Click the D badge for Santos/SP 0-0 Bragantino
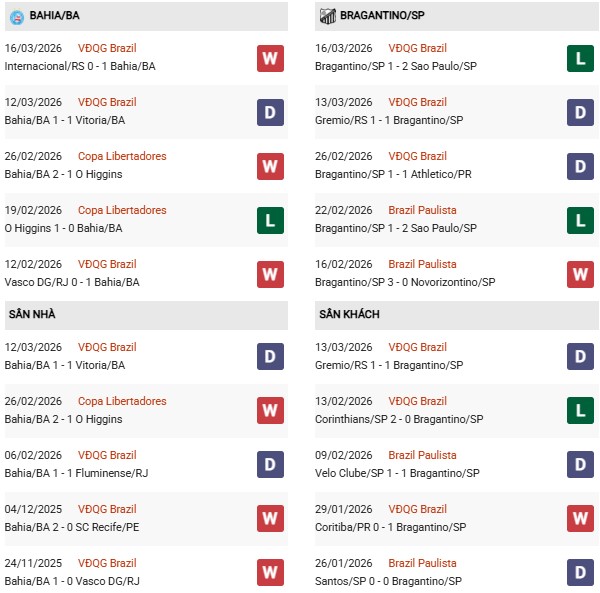Viewport: 600px width, 593px height. tap(580, 573)
